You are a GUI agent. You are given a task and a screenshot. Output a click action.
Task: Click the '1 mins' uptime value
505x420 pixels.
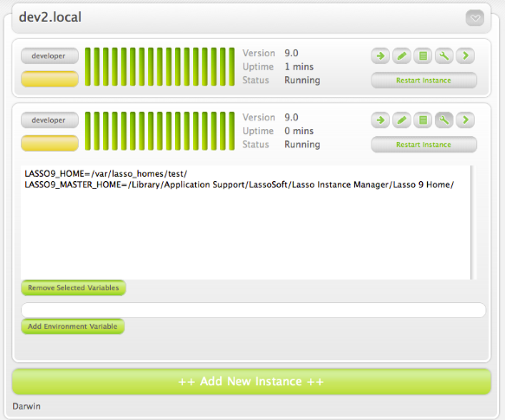coord(299,67)
